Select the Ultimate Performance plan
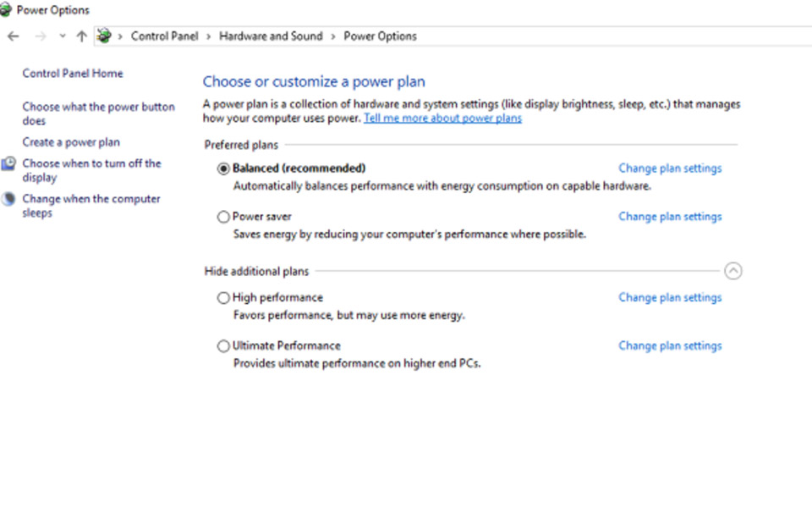812x508 pixels. click(223, 345)
